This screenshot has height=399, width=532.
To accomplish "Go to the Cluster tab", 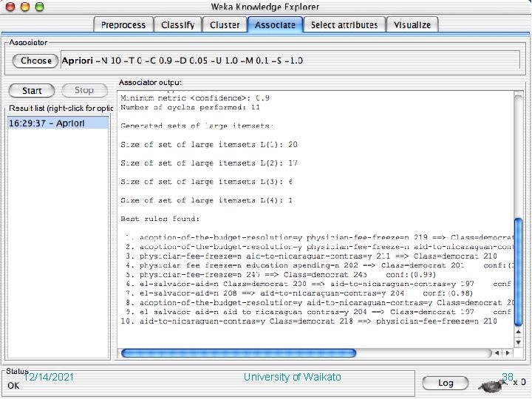I will (225, 25).
